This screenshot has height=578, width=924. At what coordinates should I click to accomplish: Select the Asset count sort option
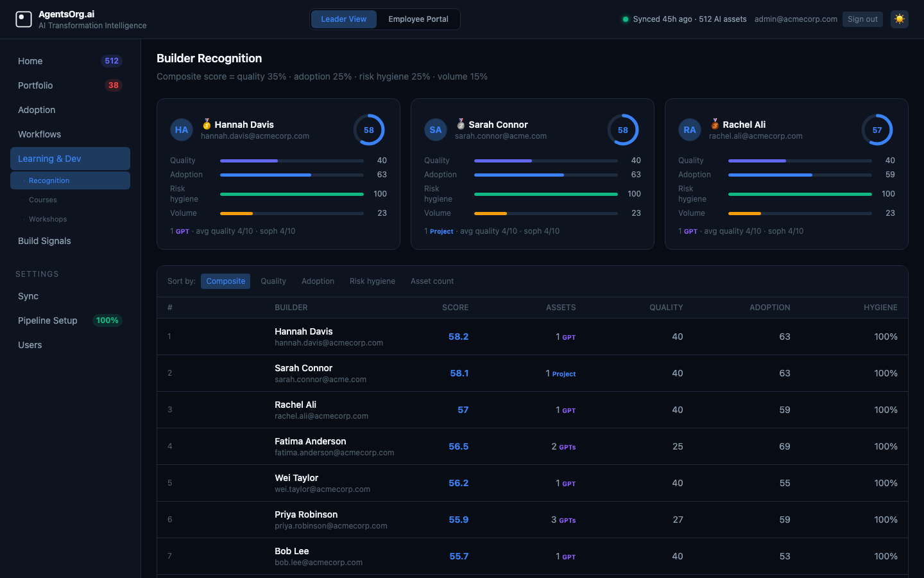click(432, 281)
